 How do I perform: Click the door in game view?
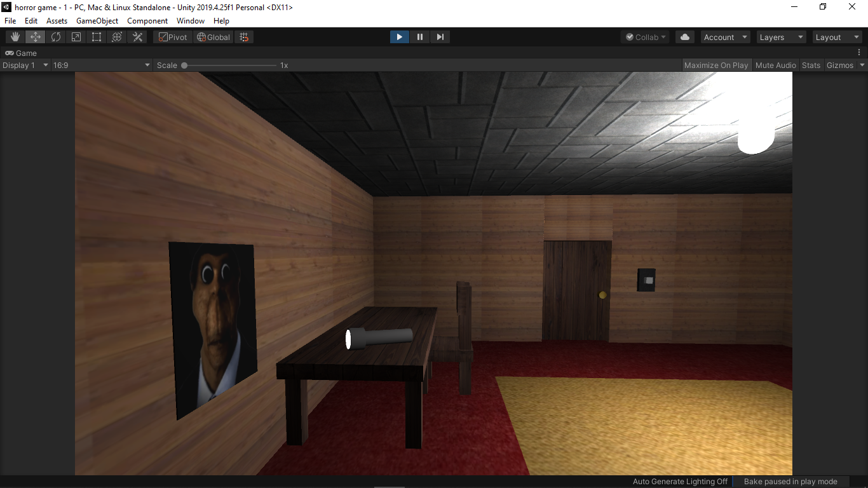tap(576, 291)
